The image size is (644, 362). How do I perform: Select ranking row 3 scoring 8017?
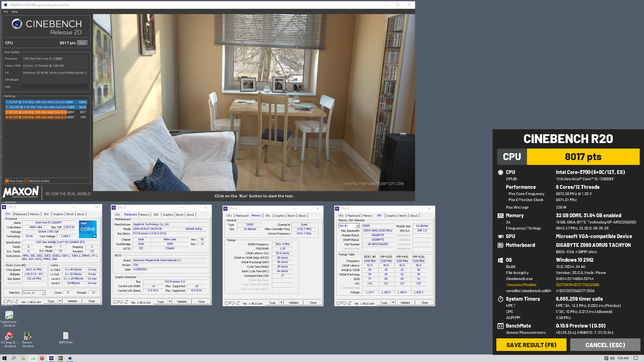pos(46,112)
